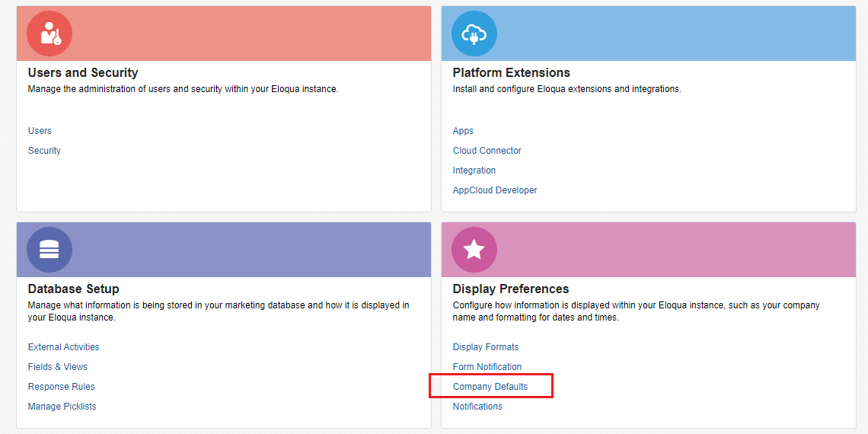Open Manage Picklists link
This screenshot has height=434, width=868.
click(x=62, y=407)
